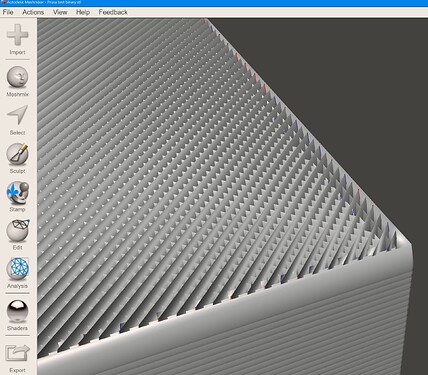
Task: Activate the Select arrow tool
Action: point(17,116)
